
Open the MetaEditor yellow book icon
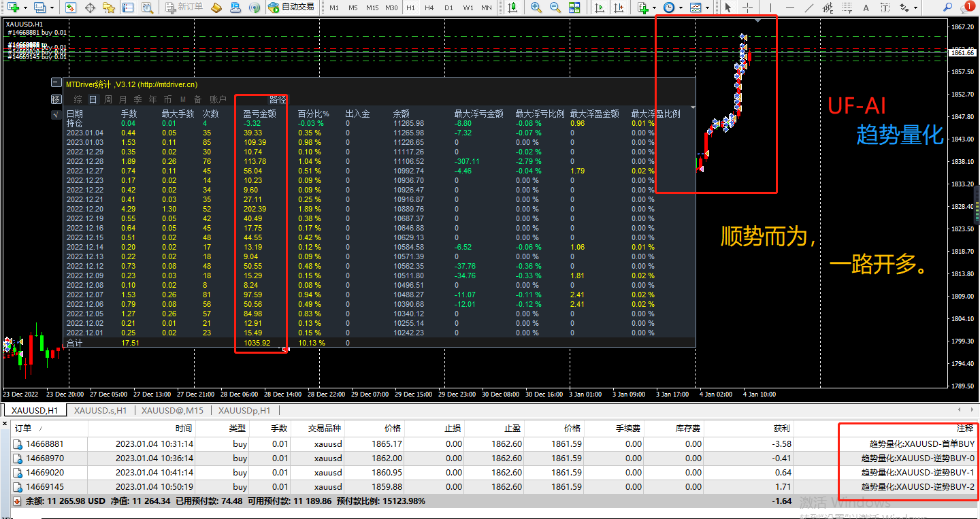(x=216, y=7)
